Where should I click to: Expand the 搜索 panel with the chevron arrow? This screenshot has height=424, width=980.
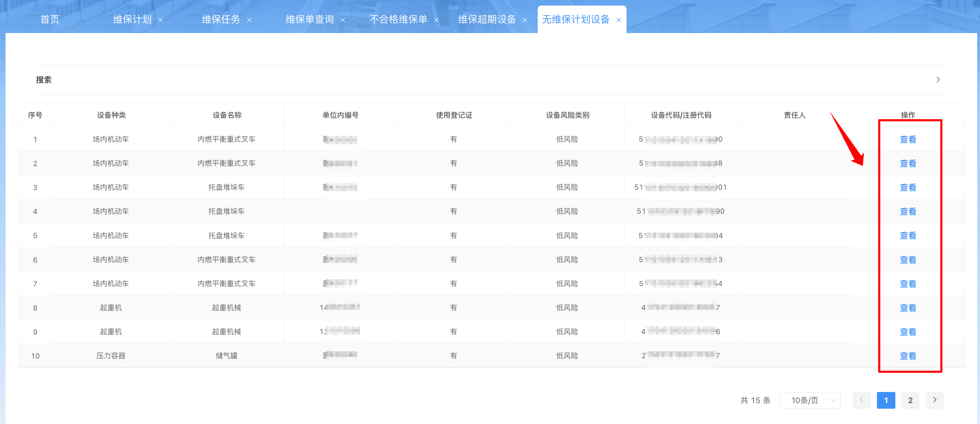click(938, 80)
